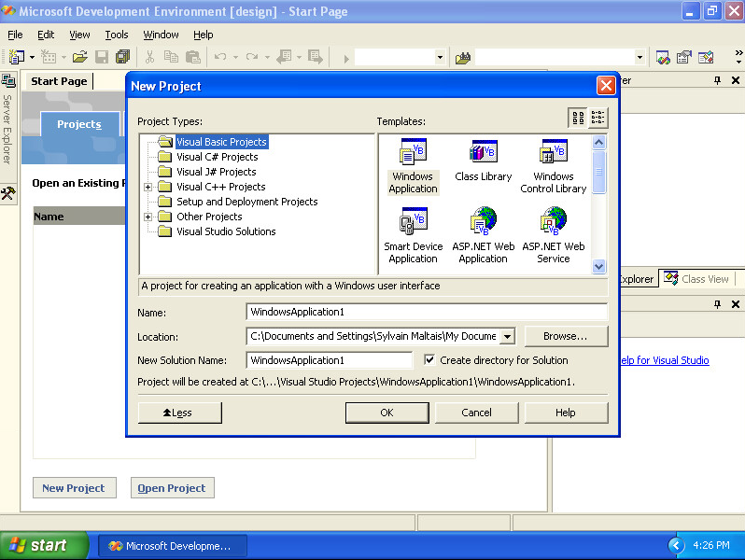The image size is (745, 560).
Task: Switch templates to small icons view
Action: click(598, 118)
